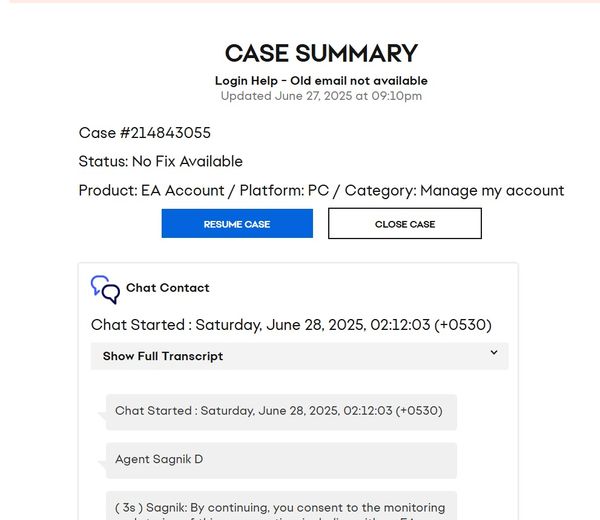Click the large Chat Started date line
Viewport: 600px width, 520px height.
click(291, 325)
